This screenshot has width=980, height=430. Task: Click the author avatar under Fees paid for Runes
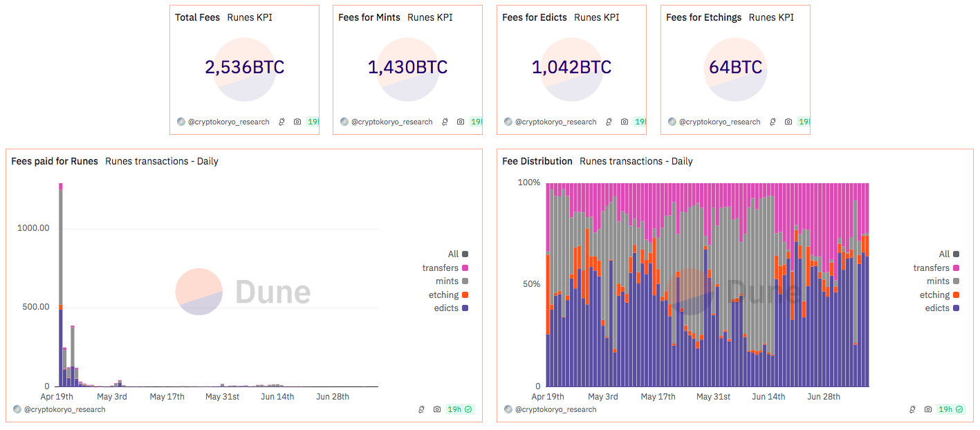tap(17, 409)
